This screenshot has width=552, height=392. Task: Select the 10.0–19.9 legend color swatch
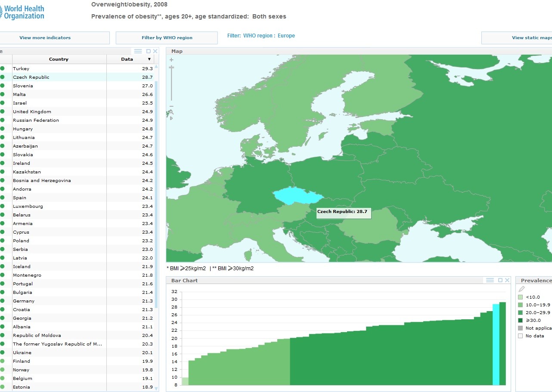pyautogui.click(x=520, y=305)
